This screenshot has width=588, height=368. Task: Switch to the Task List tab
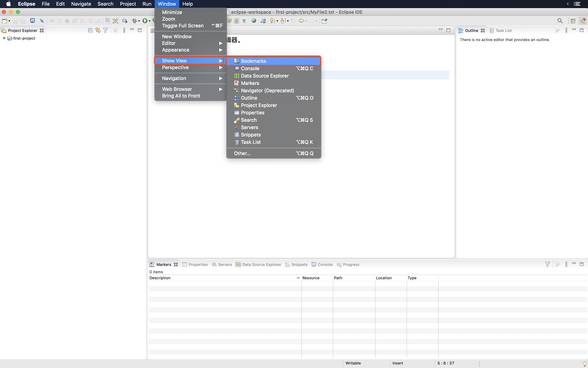(x=501, y=30)
